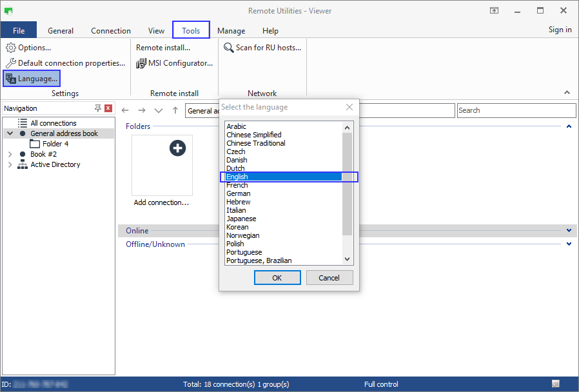Click Scan for RU hosts magnifier icon
Viewport: 579px width, 392px height.
click(229, 48)
